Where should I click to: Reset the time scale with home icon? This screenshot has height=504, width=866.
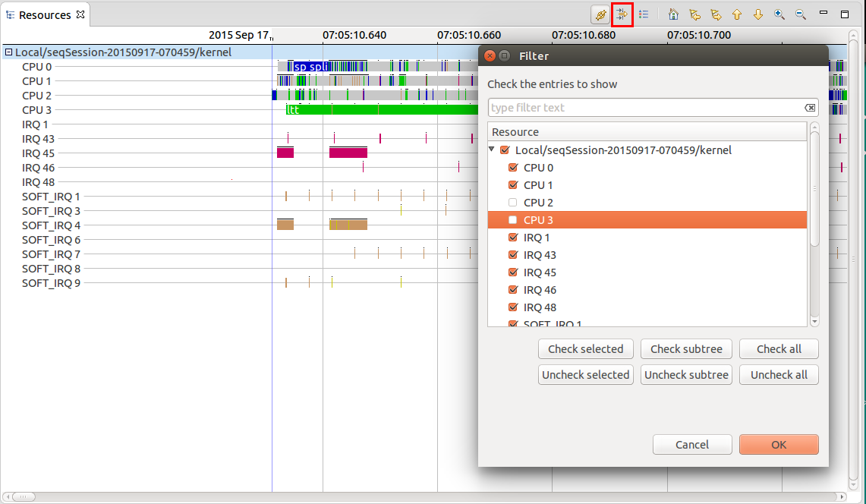tap(673, 14)
